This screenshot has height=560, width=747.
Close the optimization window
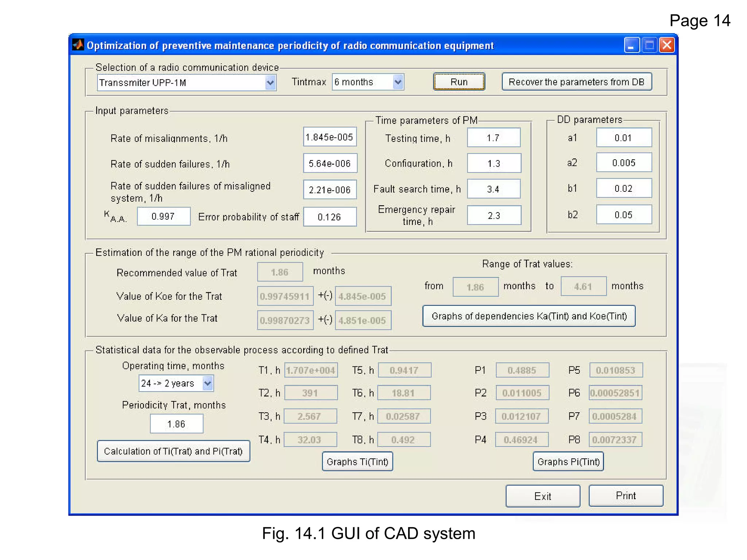pos(667,45)
